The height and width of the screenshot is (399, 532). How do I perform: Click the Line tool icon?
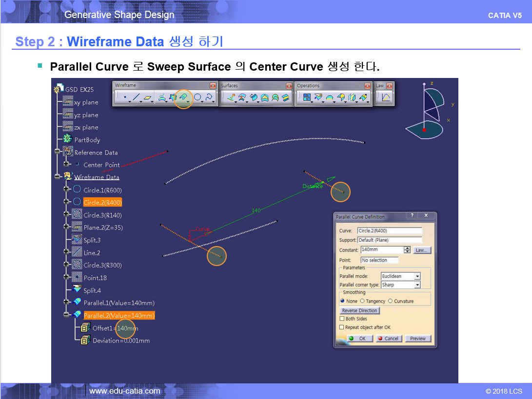click(136, 97)
